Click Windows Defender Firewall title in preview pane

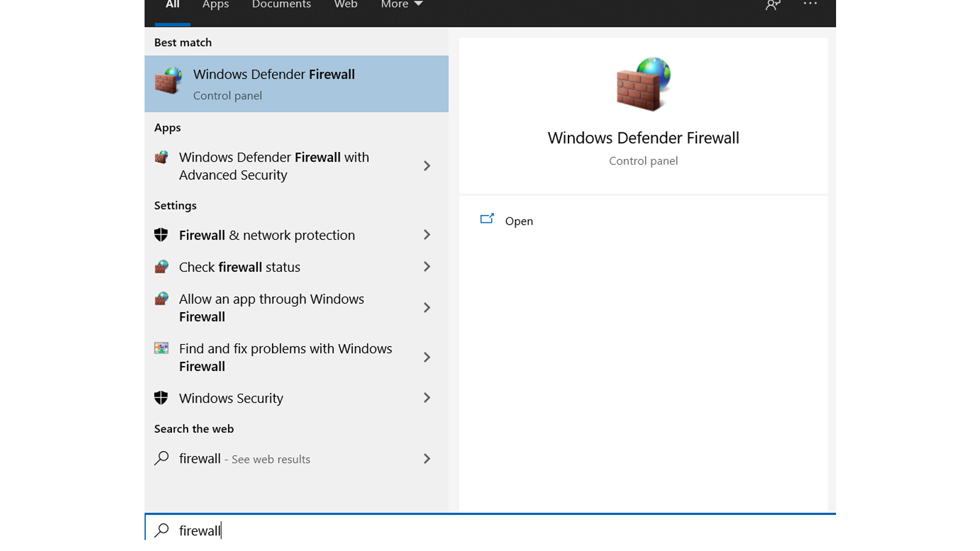[x=643, y=138]
